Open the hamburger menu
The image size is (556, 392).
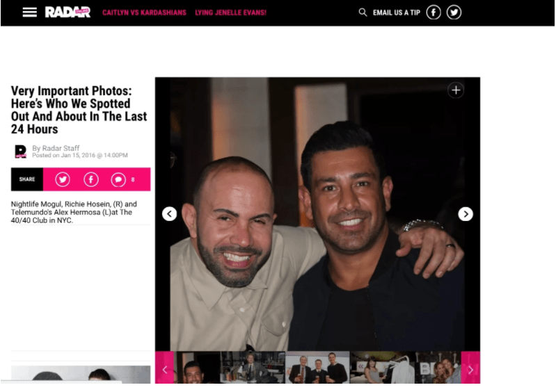[29, 12]
